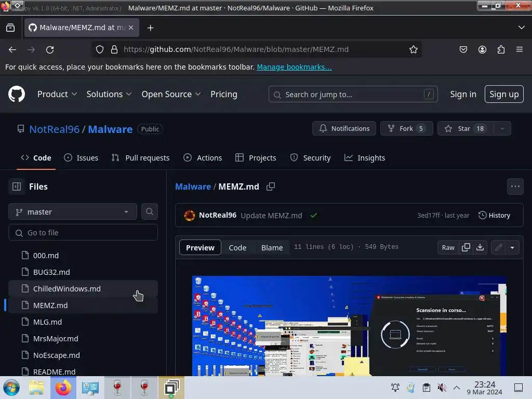The height and width of the screenshot is (399, 532).
Task: Switch to Projects tab
Action: 256,158
